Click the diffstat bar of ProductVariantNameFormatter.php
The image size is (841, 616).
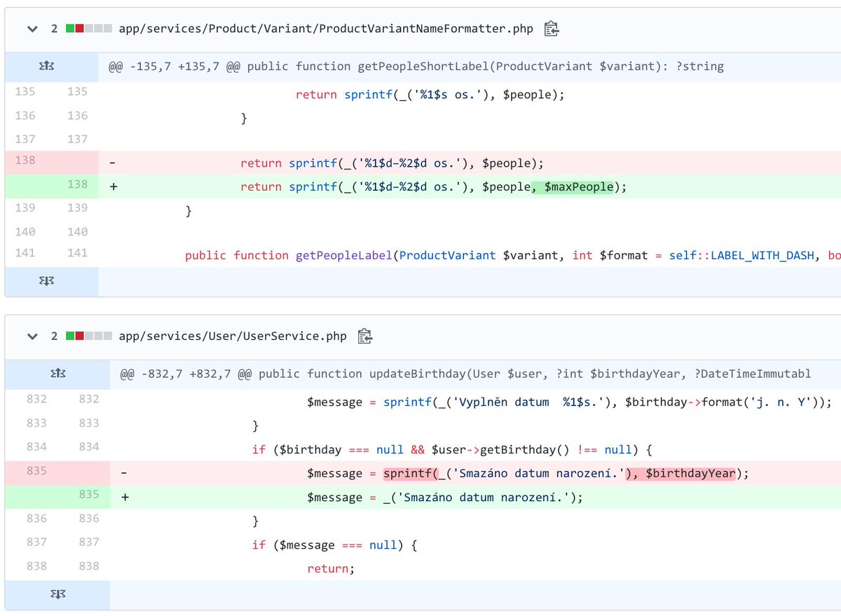tap(89, 29)
